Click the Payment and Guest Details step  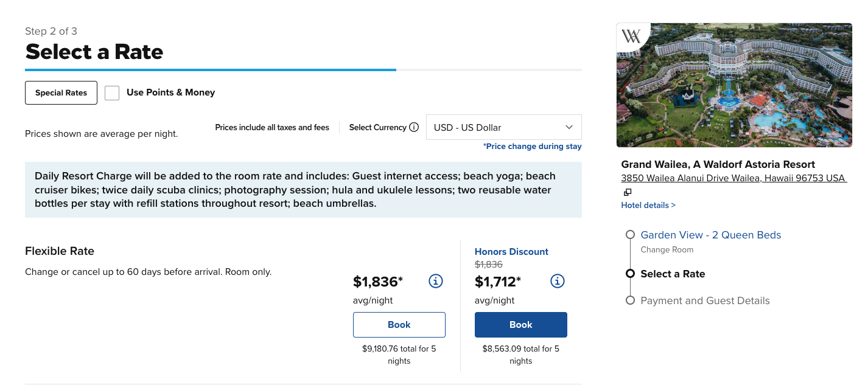[705, 300]
